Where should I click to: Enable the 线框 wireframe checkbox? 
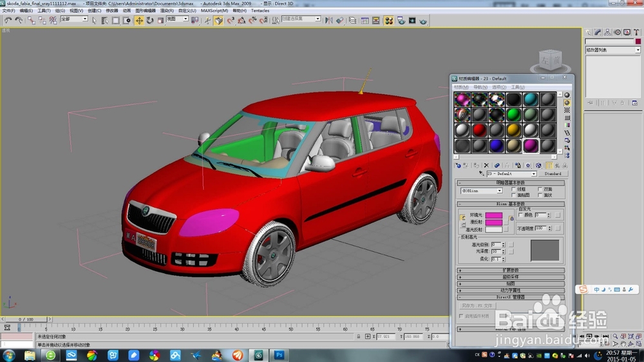[513, 189]
